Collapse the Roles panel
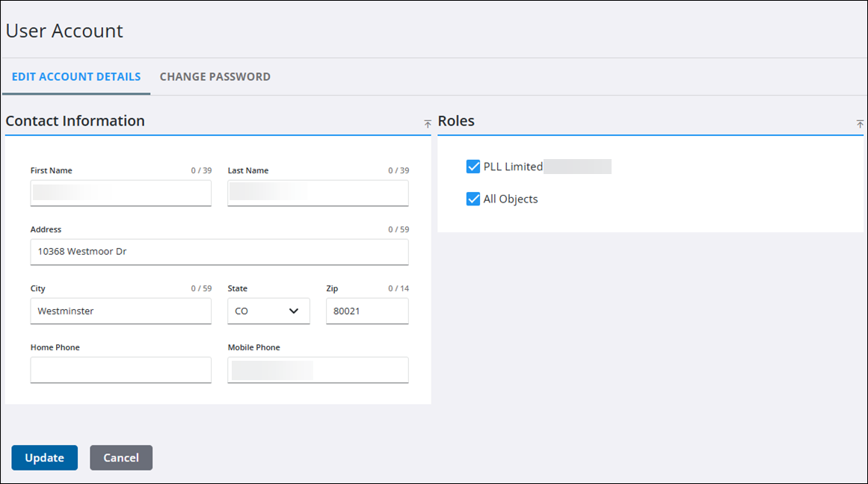 860,124
